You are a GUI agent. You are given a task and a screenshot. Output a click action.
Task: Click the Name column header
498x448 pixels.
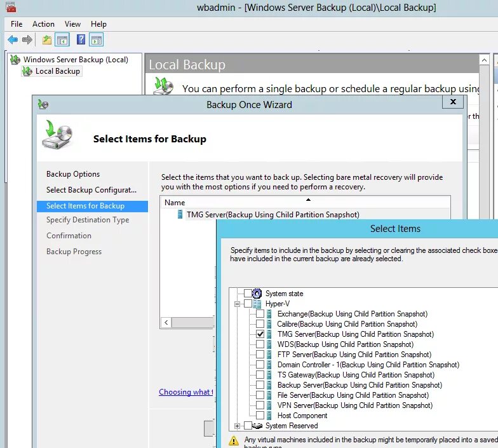click(305, 202)
